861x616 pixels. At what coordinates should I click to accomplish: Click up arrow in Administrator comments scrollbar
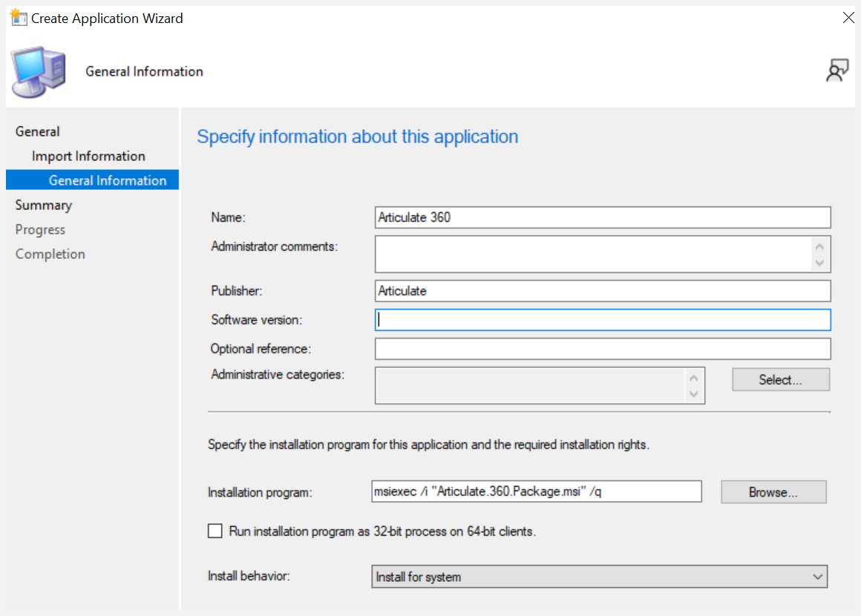(819, 246)
